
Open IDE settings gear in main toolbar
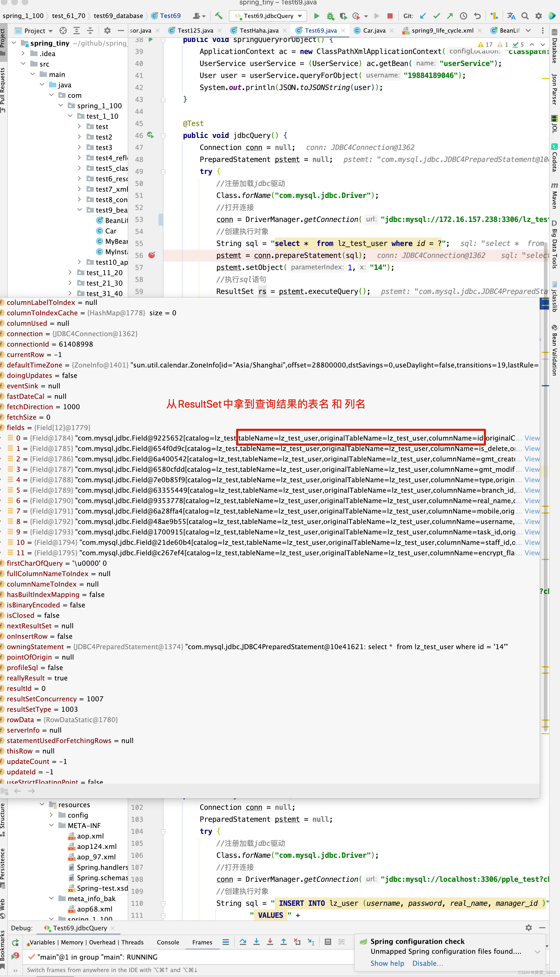538,16
